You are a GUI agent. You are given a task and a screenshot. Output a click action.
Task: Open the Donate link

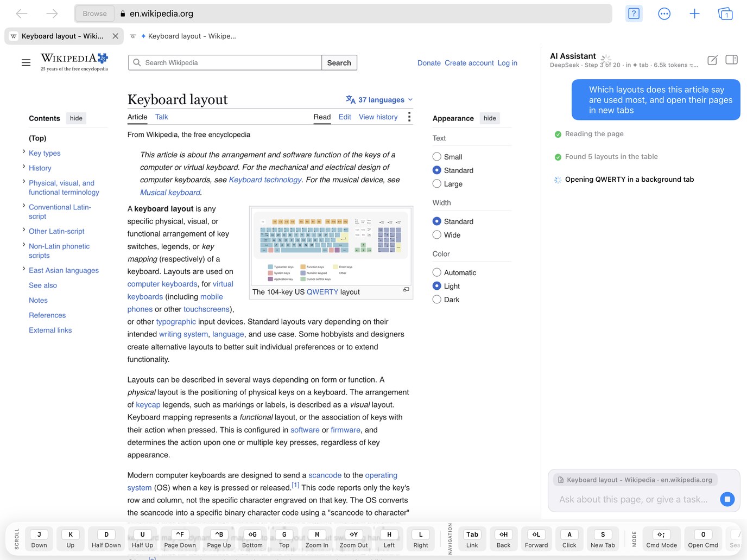pos(429,63)
